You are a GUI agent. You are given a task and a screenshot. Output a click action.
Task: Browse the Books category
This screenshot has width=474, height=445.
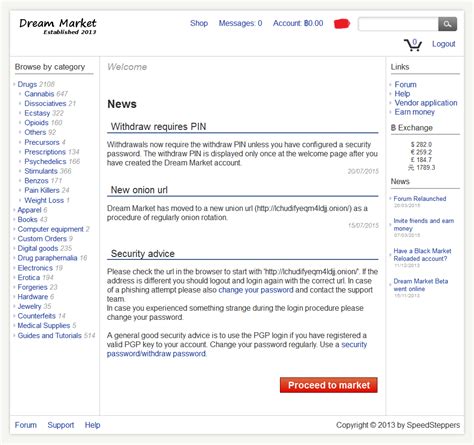point(27,220)
